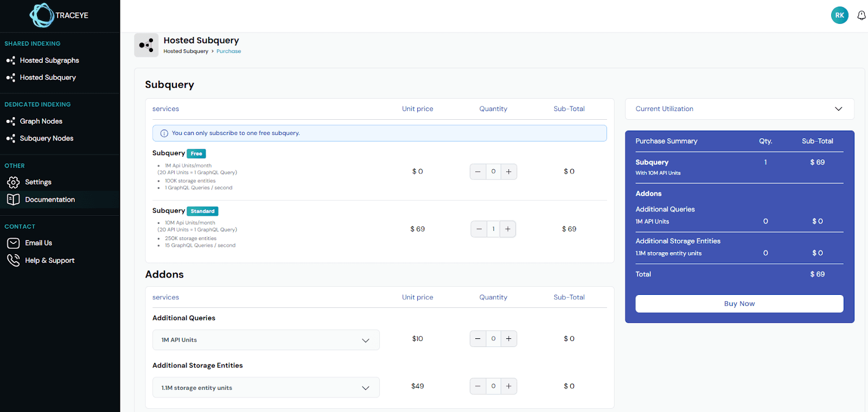This screenshot has width=868, height=412.
Task: Click "$10" Additional Queries unit price
Action: (417, 339)
